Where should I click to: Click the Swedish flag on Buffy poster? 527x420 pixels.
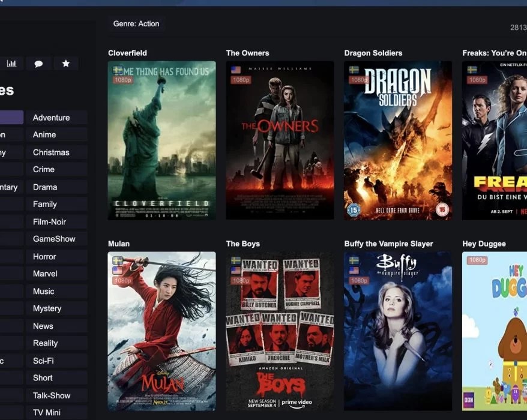pyautogui.click(x=354, y=260)
